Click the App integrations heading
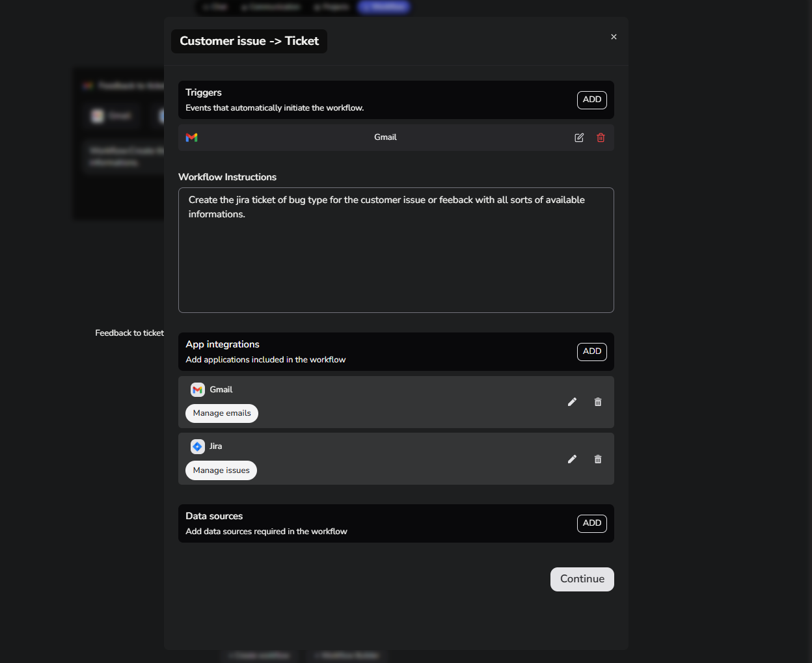812x663 pixels. click(223, 344)
